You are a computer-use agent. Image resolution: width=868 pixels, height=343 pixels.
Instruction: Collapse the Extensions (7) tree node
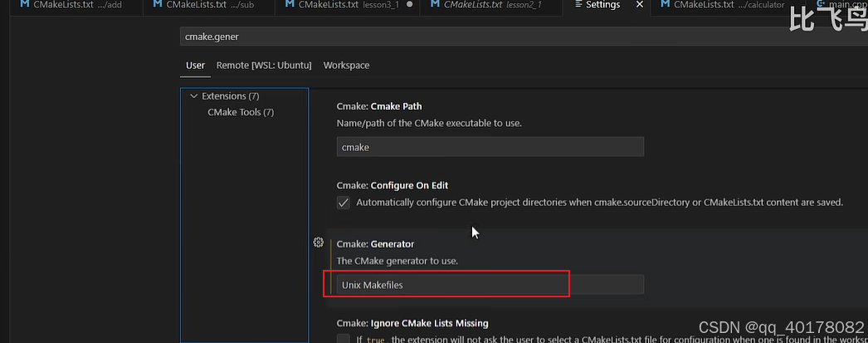[193, 96]
